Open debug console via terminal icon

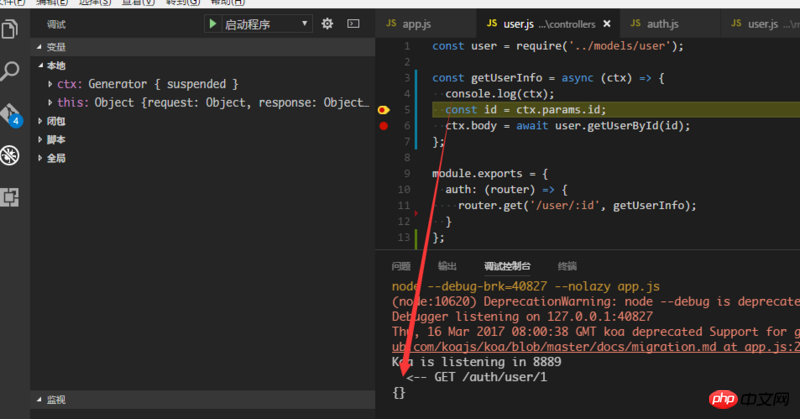(x=352, y=23)
